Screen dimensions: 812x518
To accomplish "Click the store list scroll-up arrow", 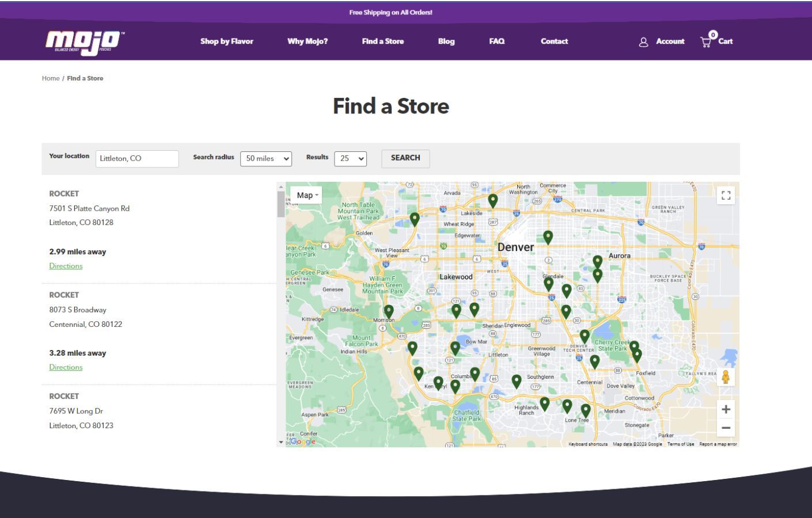I will (281, 186).
